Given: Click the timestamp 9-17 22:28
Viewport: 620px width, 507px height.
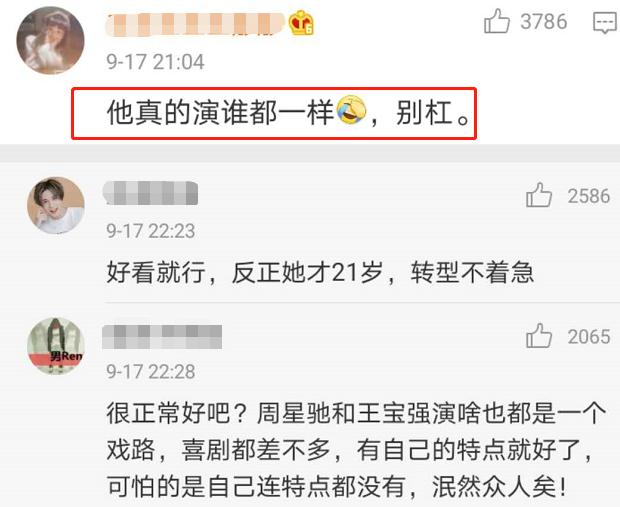Looking at the screenshot, I should coord(151,372).
